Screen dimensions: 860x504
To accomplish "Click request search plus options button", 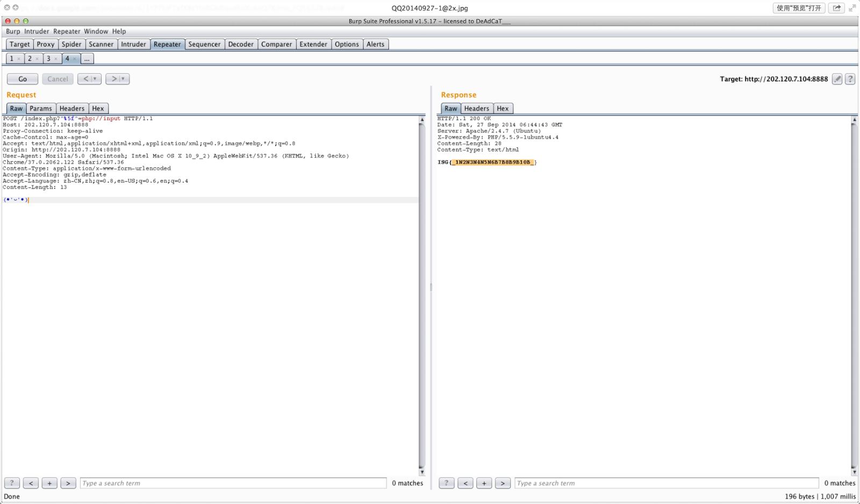I will (49, 483).
